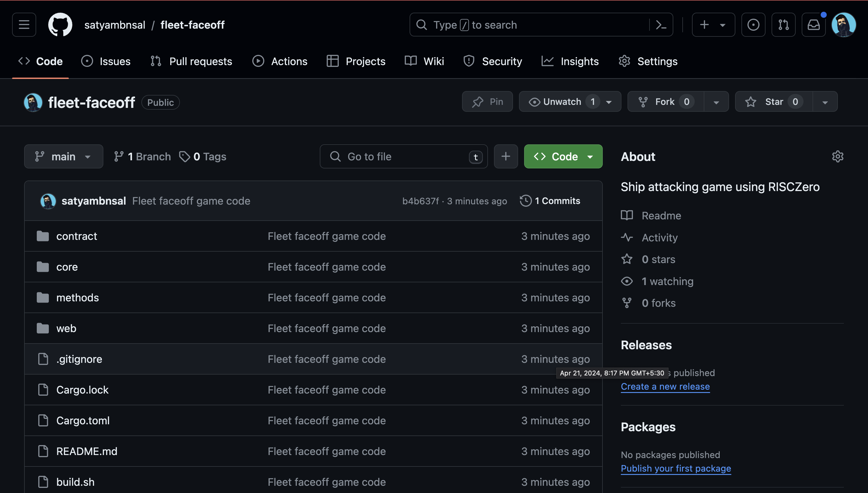This screenshot has width=868, height=493.
Task: Switch to the Projects tab
Action: [x=356, y=61]
